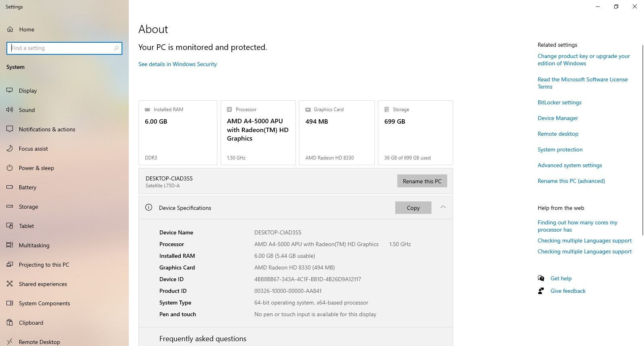Image resolution: width=644 pixels, height=346 pixels.
Task: Collapse the Device Specifications section chevron
Action: pos(443,207)
